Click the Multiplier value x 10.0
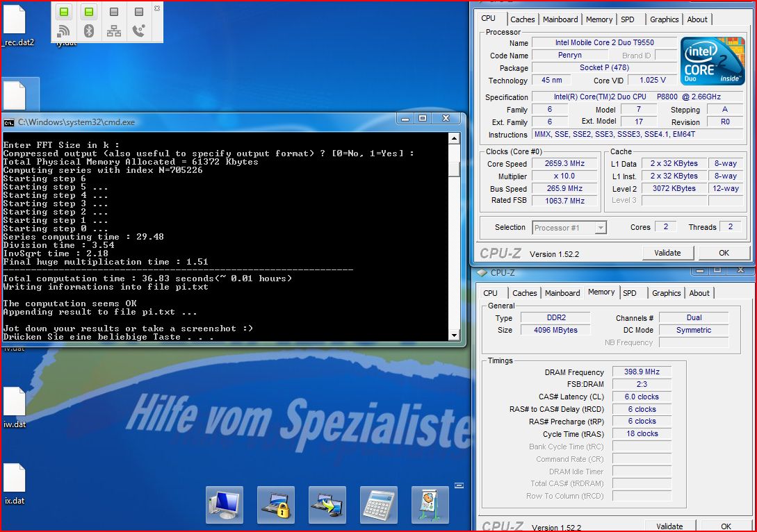The image size is (757, 532). 564,176
